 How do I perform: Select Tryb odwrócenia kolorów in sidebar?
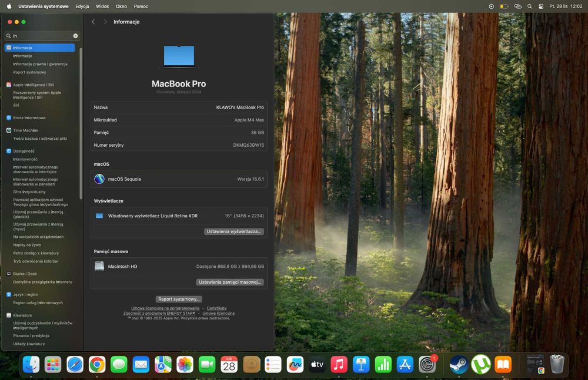(x=35, y=261)
